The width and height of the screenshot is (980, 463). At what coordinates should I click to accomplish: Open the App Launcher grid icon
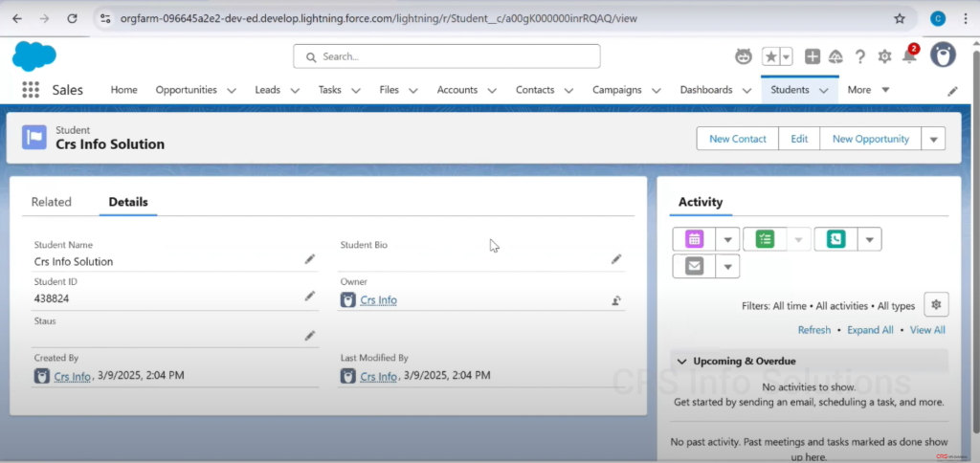point(30,90)
